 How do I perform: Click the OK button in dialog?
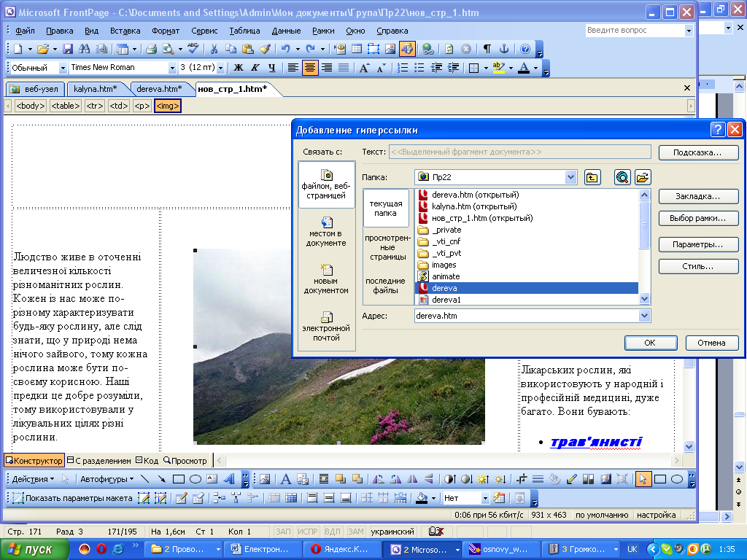(650, 343)
